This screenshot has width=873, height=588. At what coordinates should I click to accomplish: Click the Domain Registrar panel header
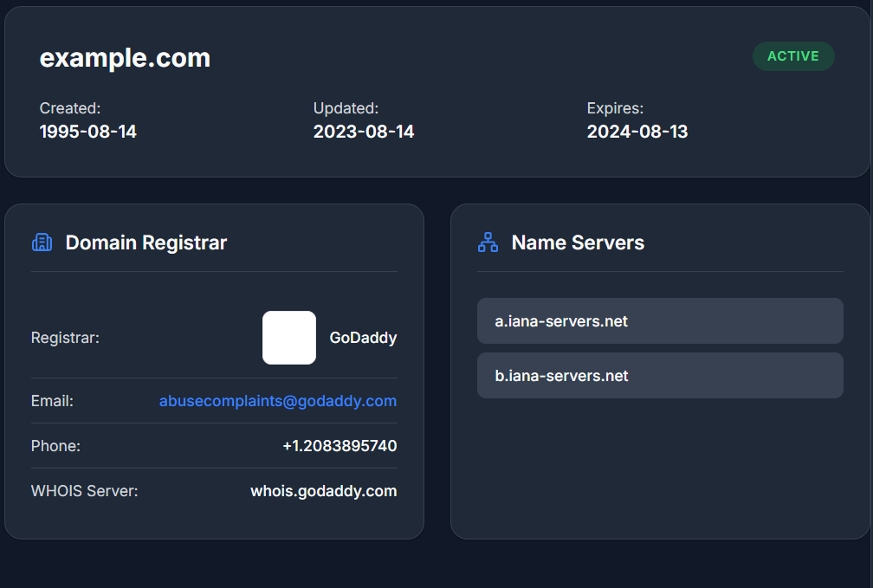pyautogui.click(x=145, y=242)
